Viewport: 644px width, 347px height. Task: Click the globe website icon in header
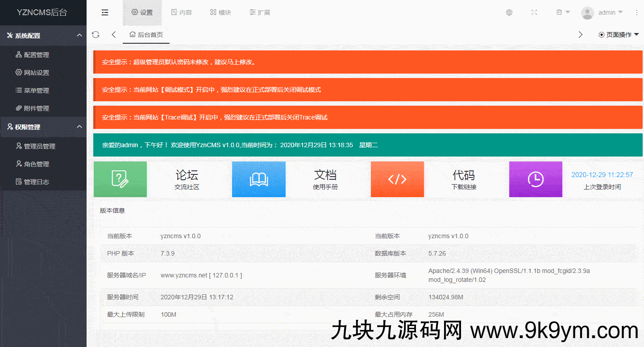click(x=509, y=12)
